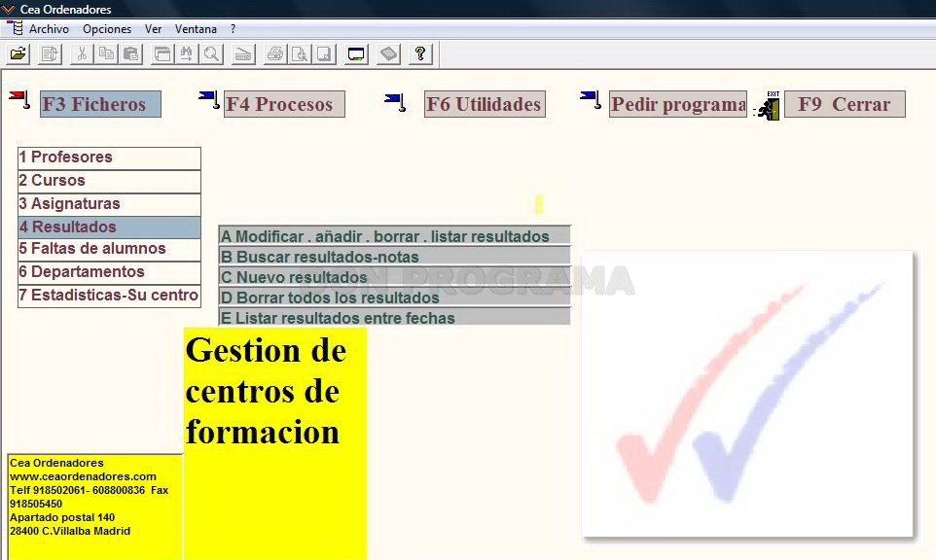This screenshot has width=936, height=560.
Task: Choose B Buscar resultados-notas option
Action: coord(395,257)
